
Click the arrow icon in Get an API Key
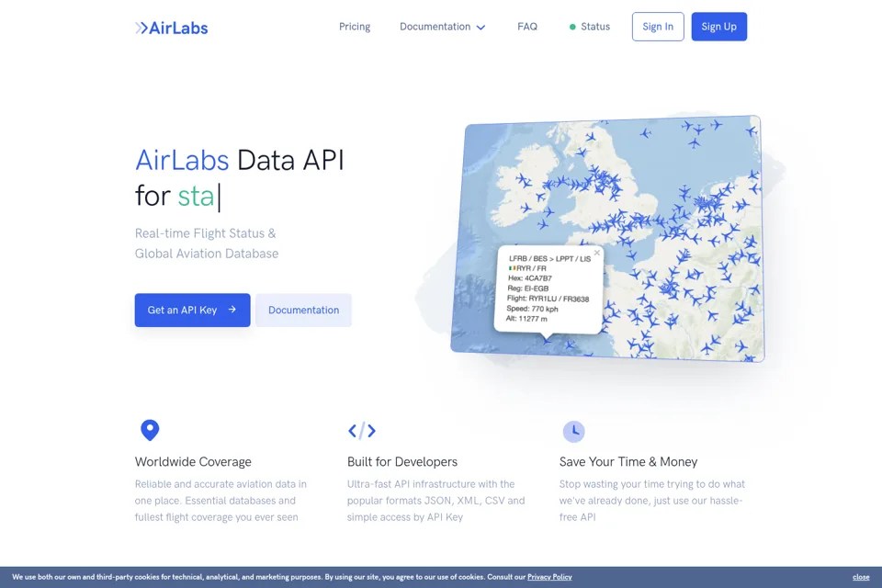(232, 310)
